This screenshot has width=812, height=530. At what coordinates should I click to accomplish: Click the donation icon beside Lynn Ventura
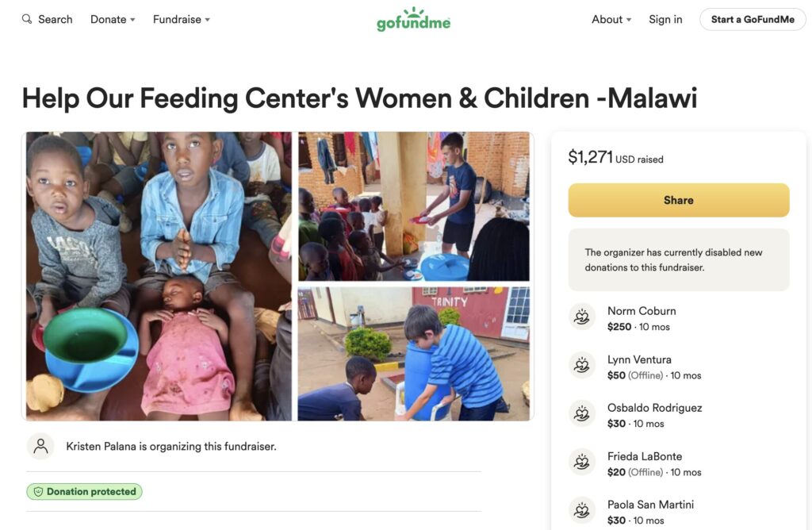(582, 365)
